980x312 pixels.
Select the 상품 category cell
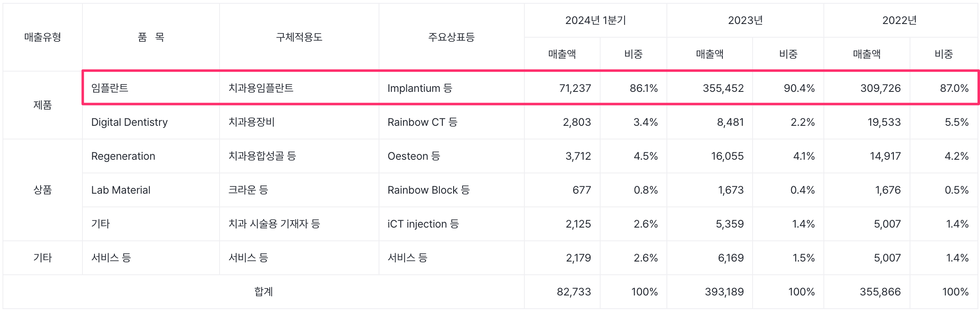pos(43,190)
